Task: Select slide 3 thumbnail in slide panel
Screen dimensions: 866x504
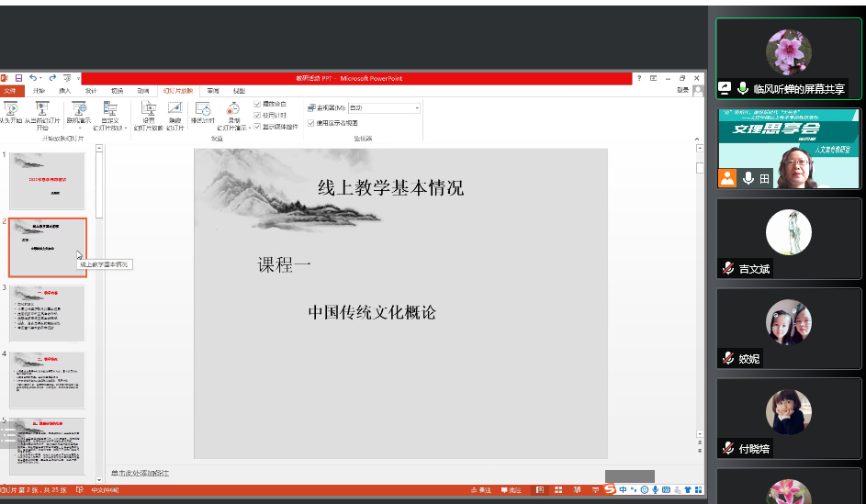Action: coord(47,314)
